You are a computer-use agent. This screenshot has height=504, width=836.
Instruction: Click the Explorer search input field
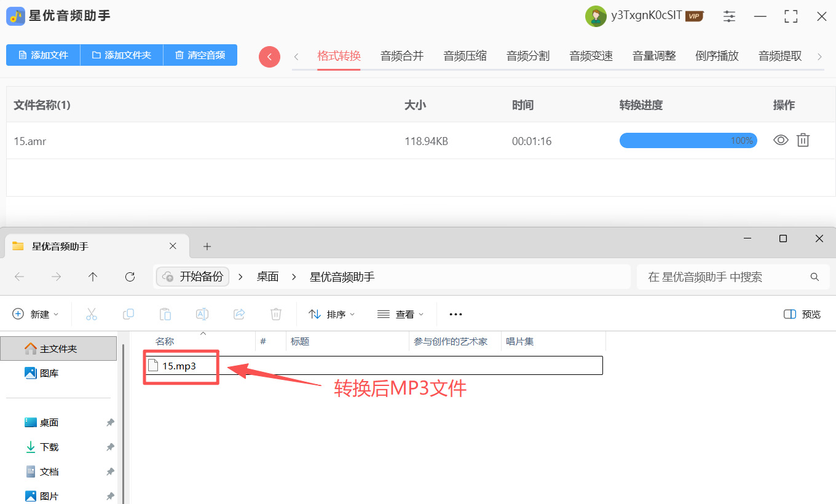point(733,277)
